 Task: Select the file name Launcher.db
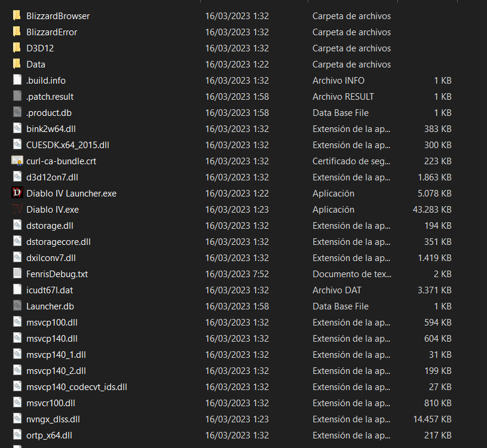click(50, 306)
